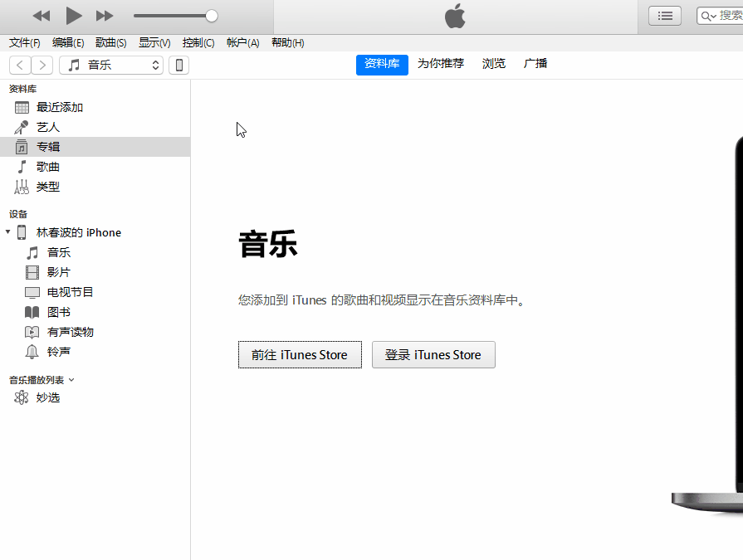Click the bell icon beside 铃声
Image resolution: width=743 pixels, height=560 pixels.
(x=32, y=352)
